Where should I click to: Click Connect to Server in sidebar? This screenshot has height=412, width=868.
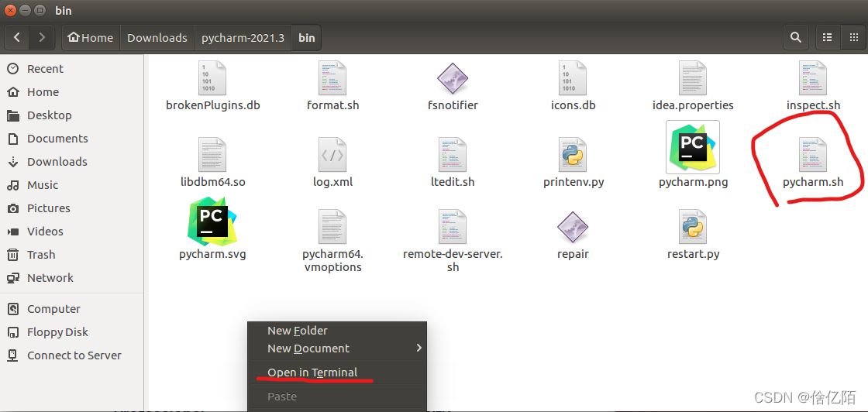(74, 355)
